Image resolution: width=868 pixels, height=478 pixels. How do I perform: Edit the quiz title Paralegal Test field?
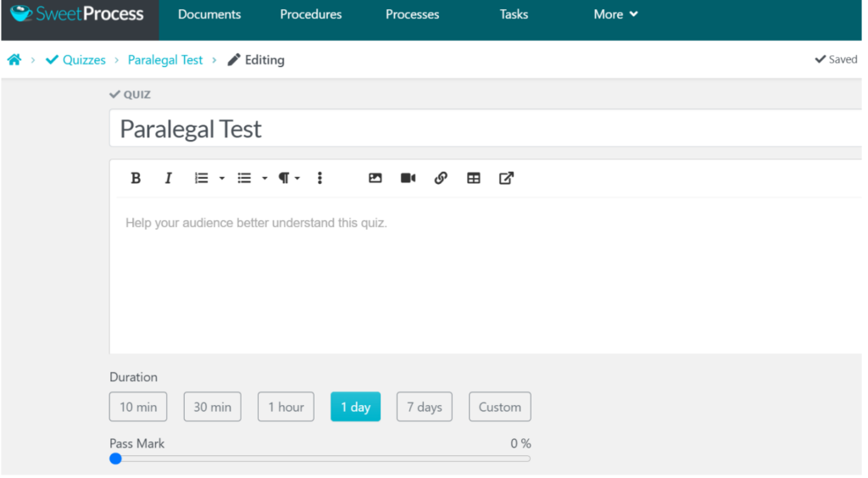486,128
